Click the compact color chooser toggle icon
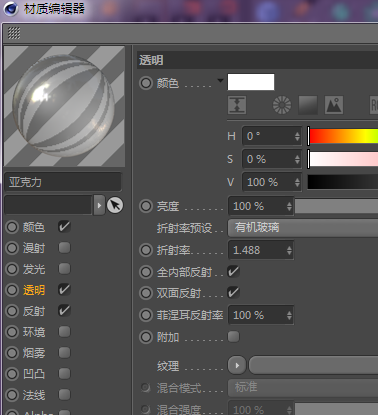The height and width of the screenshot is (415, 378). click(237, 105)
